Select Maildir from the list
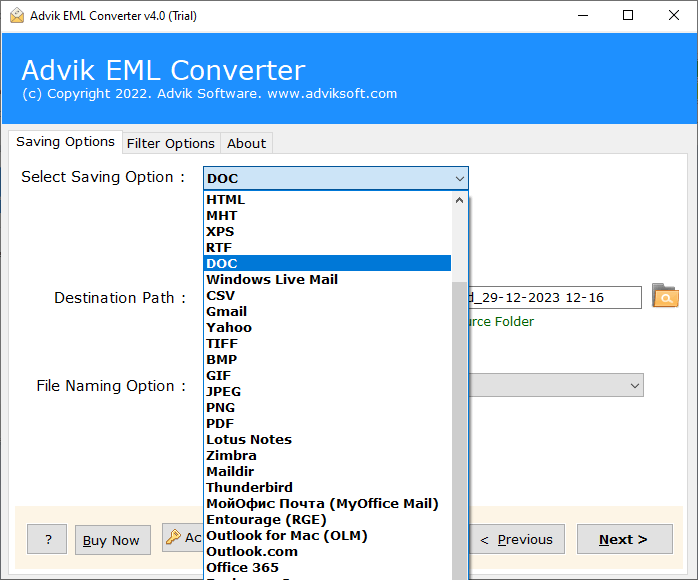 pos(327,471)
